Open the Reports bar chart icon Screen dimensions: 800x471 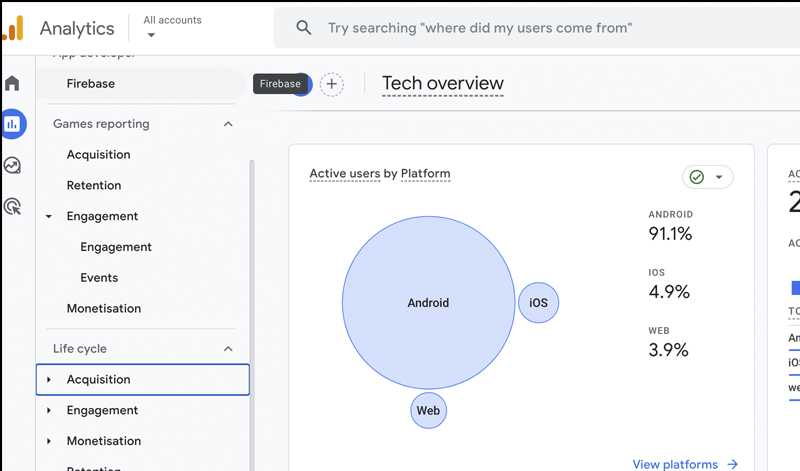click(x=13, y=124)
